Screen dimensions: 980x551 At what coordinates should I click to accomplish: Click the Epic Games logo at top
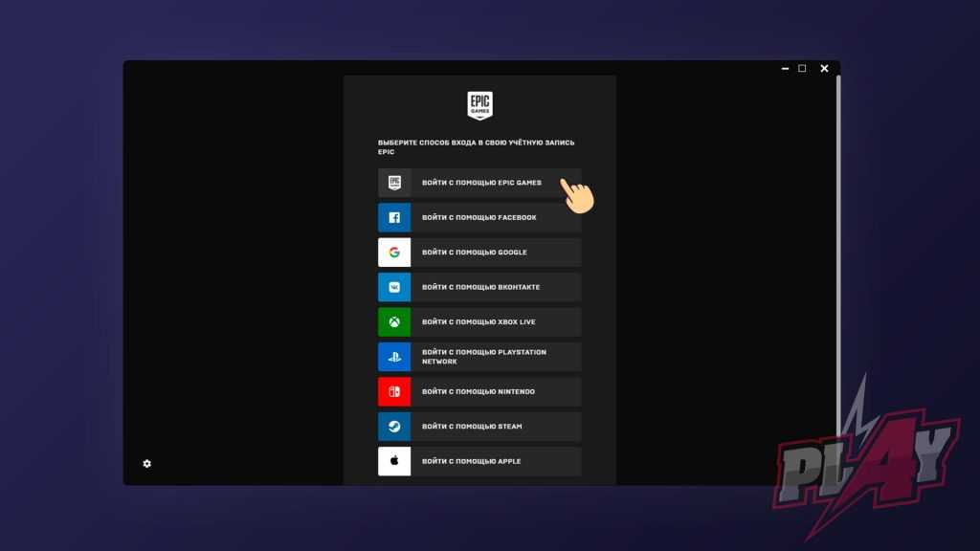click(479, 105)
